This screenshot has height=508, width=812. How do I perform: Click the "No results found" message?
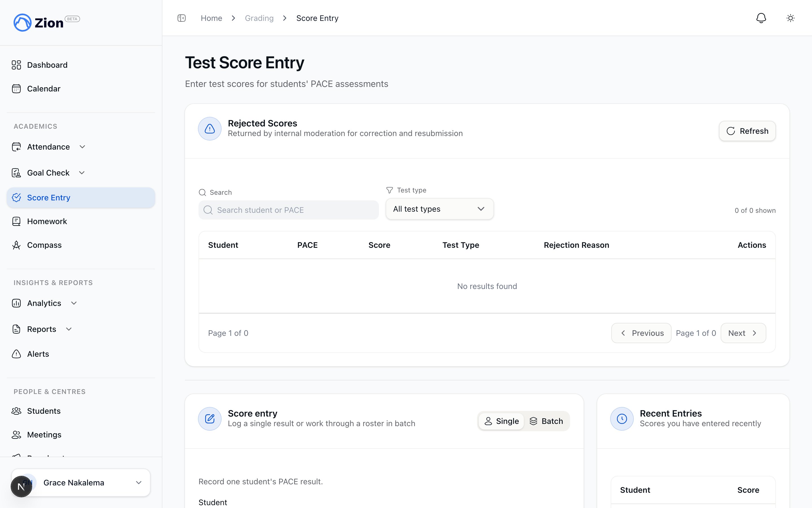pyautogui.click(x=487, y=286)
